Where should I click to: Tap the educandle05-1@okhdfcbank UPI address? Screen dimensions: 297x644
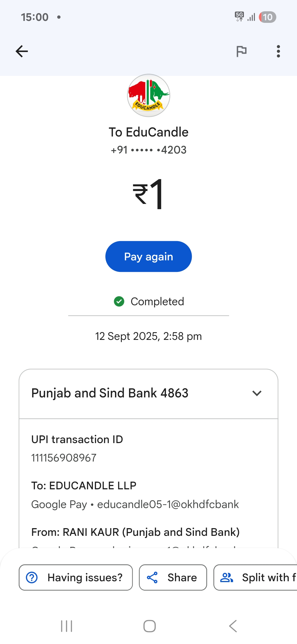tap(168, 504)
